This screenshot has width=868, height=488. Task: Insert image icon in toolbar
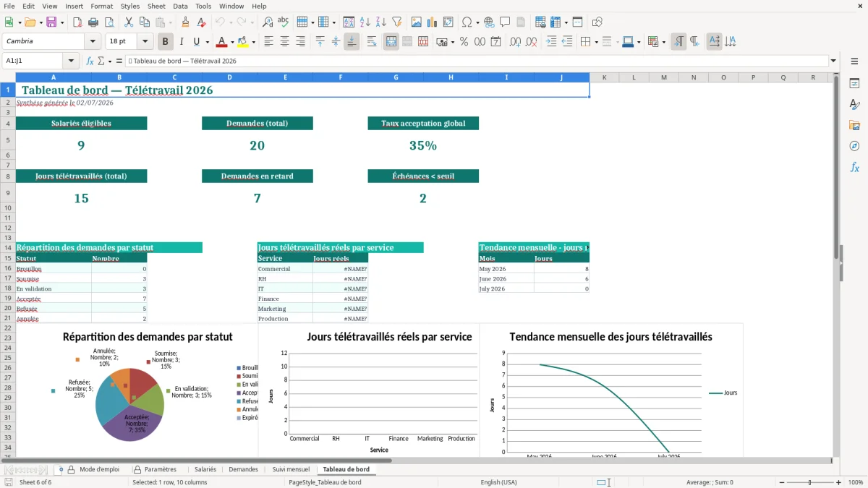coord(416,22)
